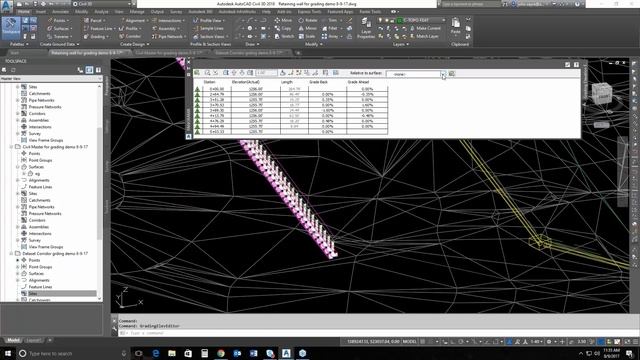This screenshot has width=640, height=360.
Task: Switch to the Manage ribbon tab
Action: pyautogui.click(x=137, y=12)
